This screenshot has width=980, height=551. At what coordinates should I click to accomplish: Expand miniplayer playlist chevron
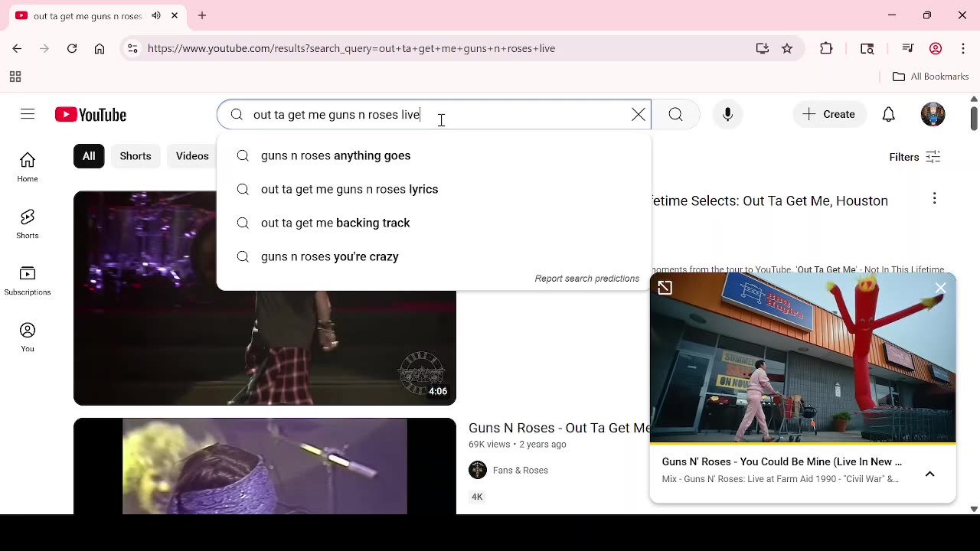click(929, 474)
